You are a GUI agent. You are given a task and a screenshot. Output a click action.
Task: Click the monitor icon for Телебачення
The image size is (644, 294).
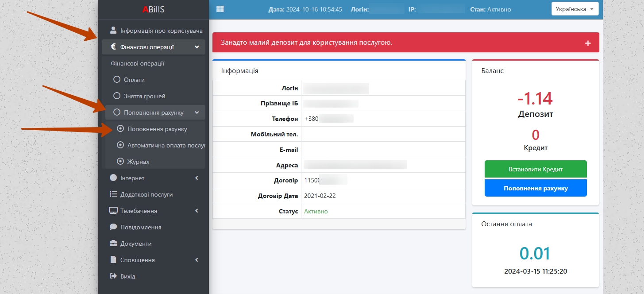click(113, 211)
